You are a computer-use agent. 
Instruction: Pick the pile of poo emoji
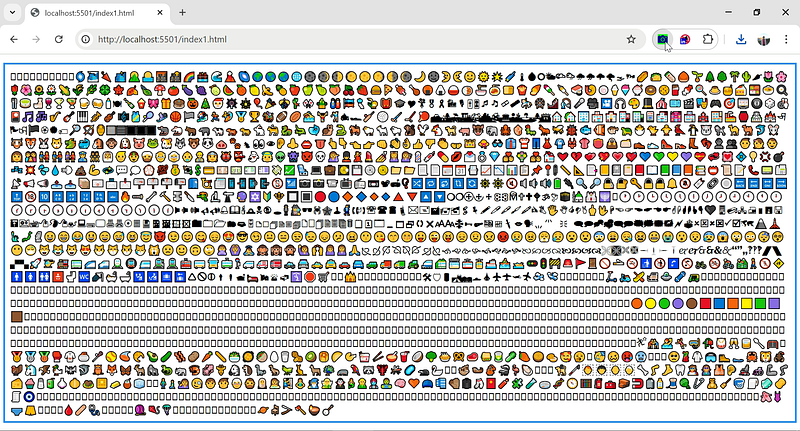tap(81, 170)
